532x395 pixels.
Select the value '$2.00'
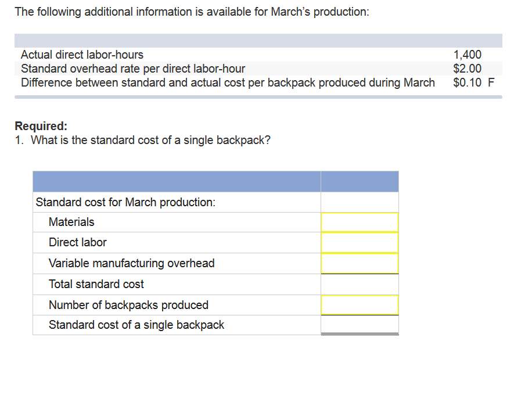pyautogui.click(x=467, y=69)
